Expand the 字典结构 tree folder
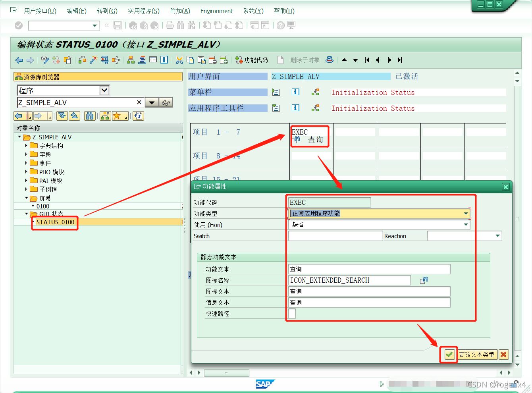Image resolution: width=532 pixels, height=393 pixels. click(26, 146)
